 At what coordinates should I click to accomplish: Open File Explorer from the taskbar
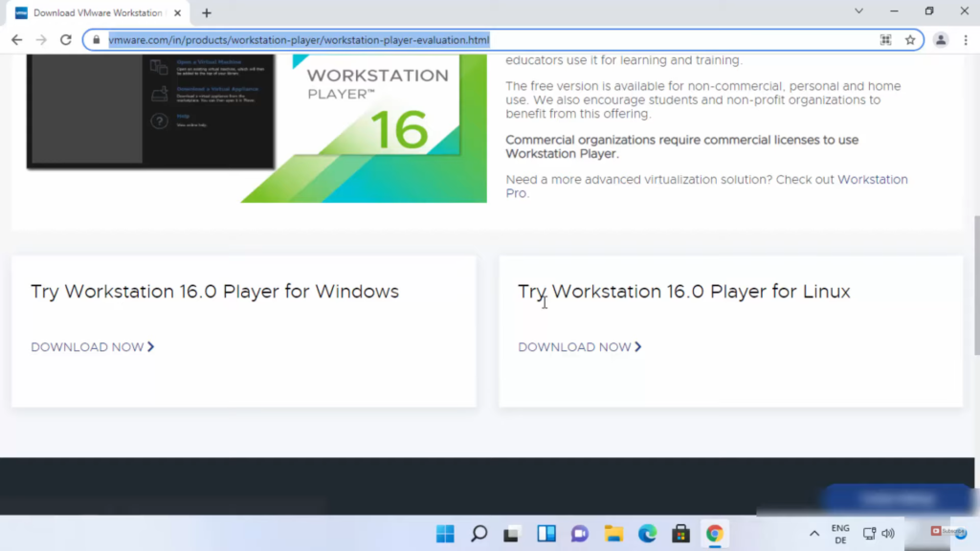point(613,534)
